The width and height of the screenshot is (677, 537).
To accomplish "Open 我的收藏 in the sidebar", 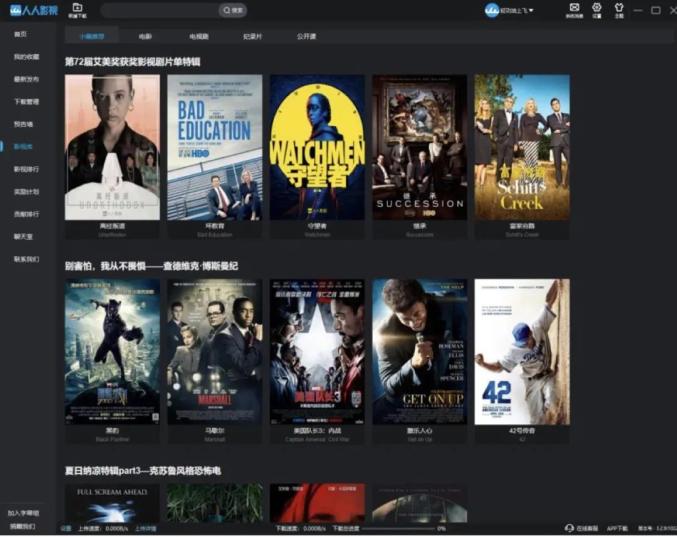I will 26,57.
